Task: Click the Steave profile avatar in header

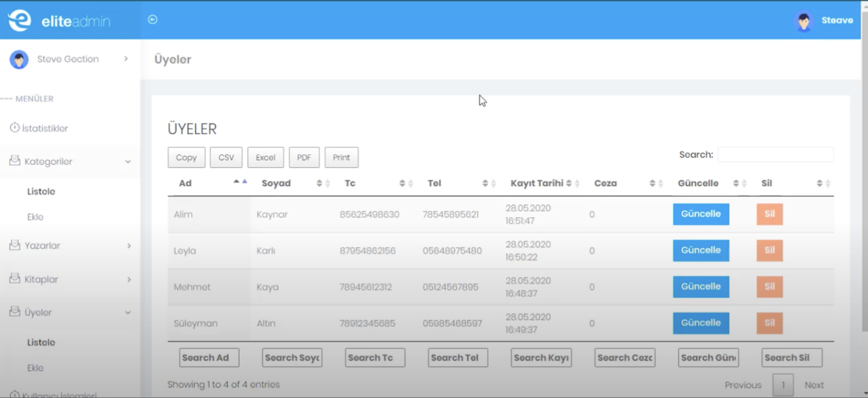Action: (x=804, y=21)
